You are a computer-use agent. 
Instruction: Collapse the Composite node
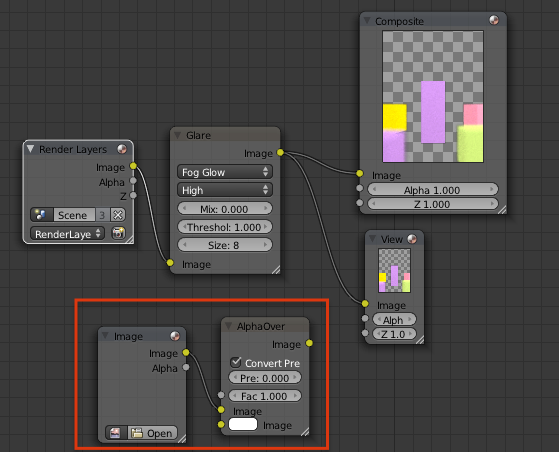[x=367, y=21]
